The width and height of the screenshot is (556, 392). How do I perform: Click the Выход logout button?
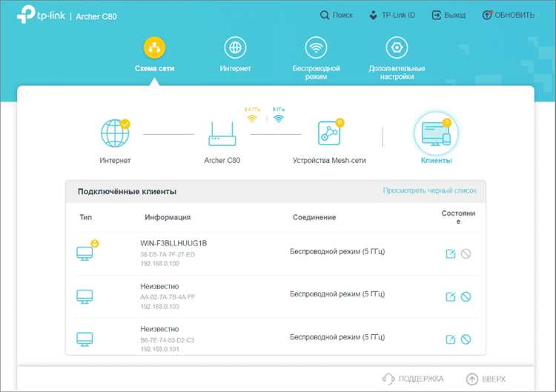(449, 15)
